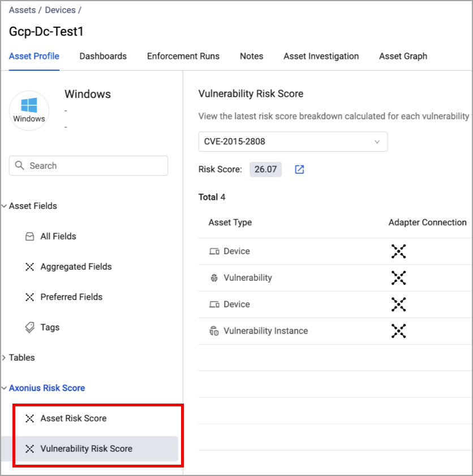Click the first Device row icon
This screenshot has width=473, height=476.
pos(214,251)
